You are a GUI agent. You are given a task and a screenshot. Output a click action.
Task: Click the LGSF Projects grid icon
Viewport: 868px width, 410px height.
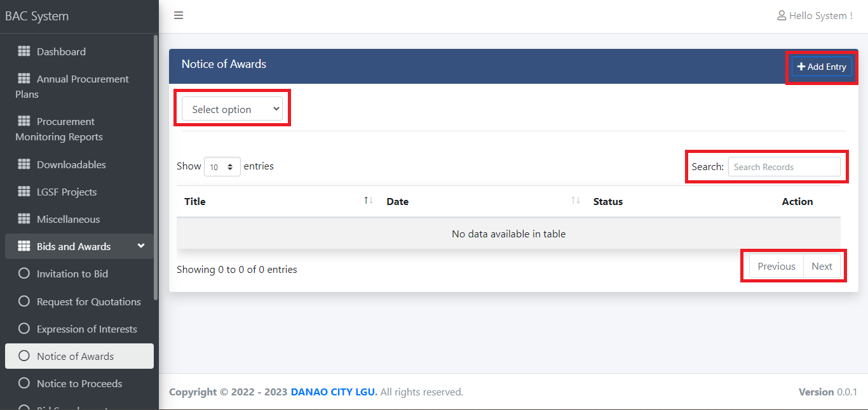(24, 192)
